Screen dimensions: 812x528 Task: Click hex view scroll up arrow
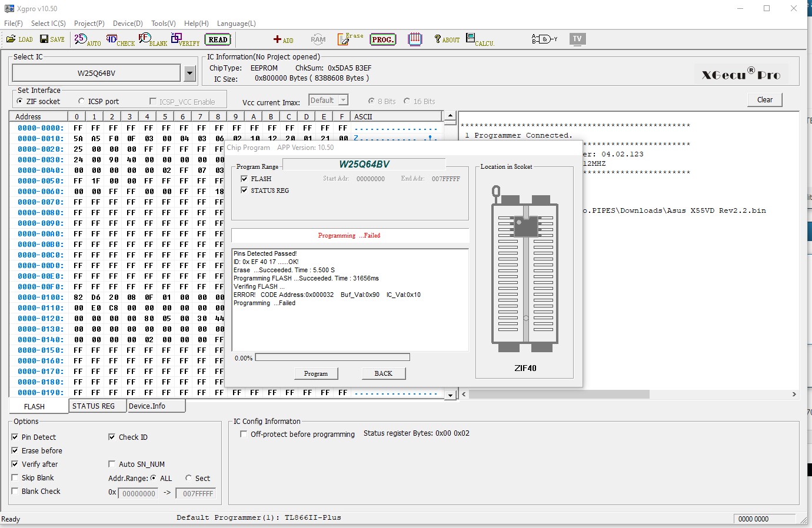450,116
